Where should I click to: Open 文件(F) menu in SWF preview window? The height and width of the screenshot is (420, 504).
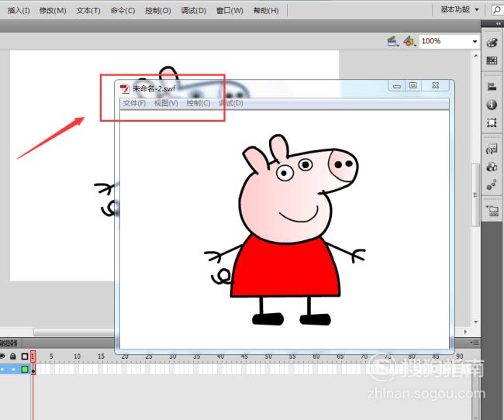click(x=134, y=103)
